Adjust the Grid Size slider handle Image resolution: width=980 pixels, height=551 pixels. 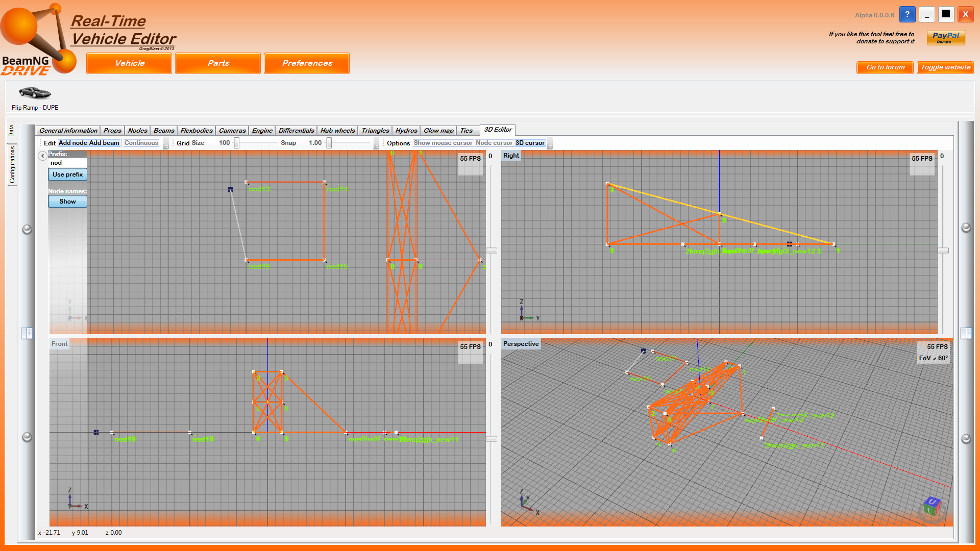tap(237, 143)
